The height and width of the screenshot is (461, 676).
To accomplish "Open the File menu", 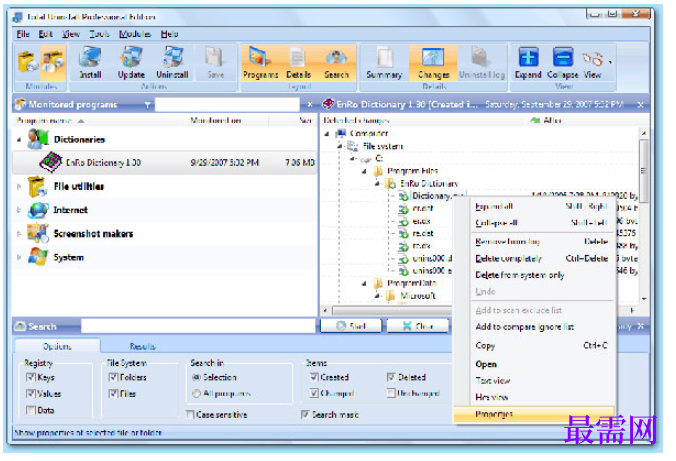I will pos(23,34).
